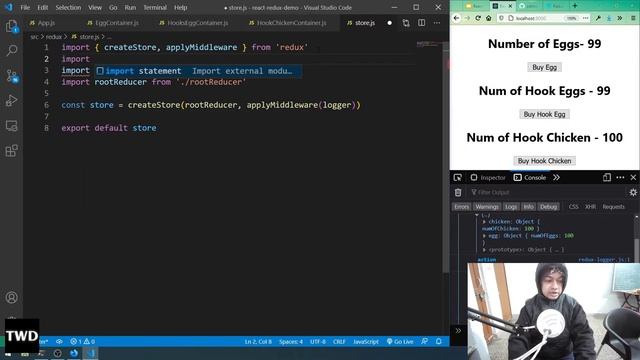Open the Inspector tab in devtools
Image resolution: width=640 pixels, height=360 pixels.
pos(488,178)
